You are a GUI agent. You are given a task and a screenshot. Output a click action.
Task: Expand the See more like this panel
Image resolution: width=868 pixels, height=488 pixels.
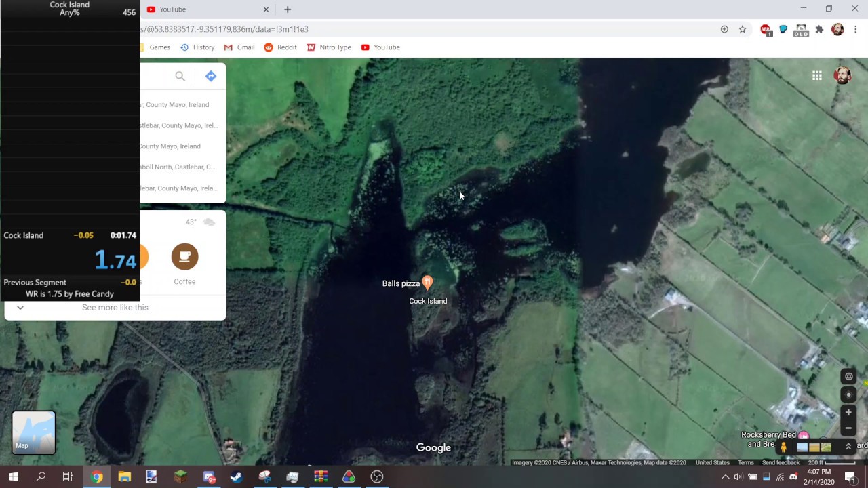pyautogui.click(x=20, y=308)
